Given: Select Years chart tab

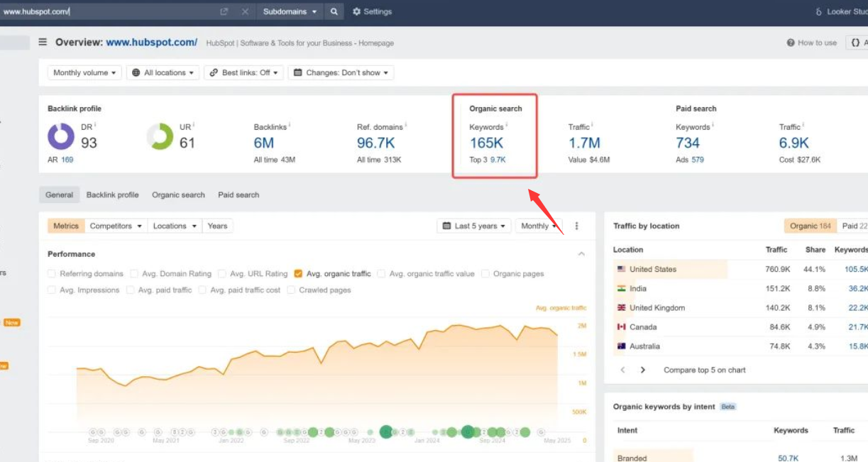Looking at the screenshot, I should [x=217, y=226].
